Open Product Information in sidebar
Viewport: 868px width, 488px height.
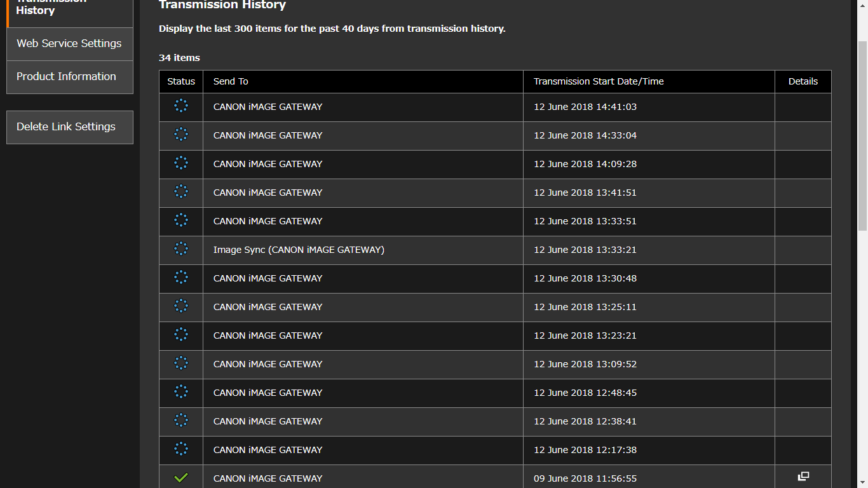click(x=67, y=77)
